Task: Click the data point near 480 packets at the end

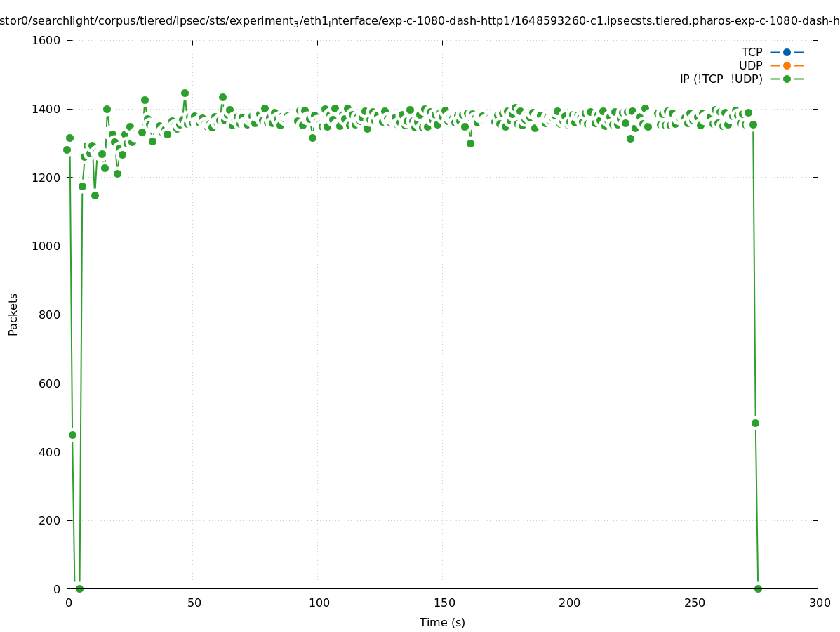Action: tap(755, 423)
